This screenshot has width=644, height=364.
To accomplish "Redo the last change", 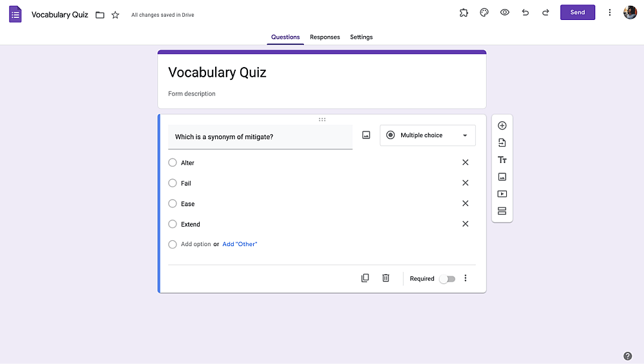I will [545, 12].
